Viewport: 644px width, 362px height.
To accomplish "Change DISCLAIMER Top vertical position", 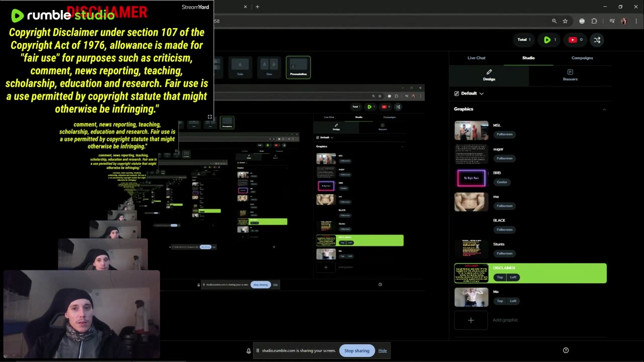I will [500, 277].
